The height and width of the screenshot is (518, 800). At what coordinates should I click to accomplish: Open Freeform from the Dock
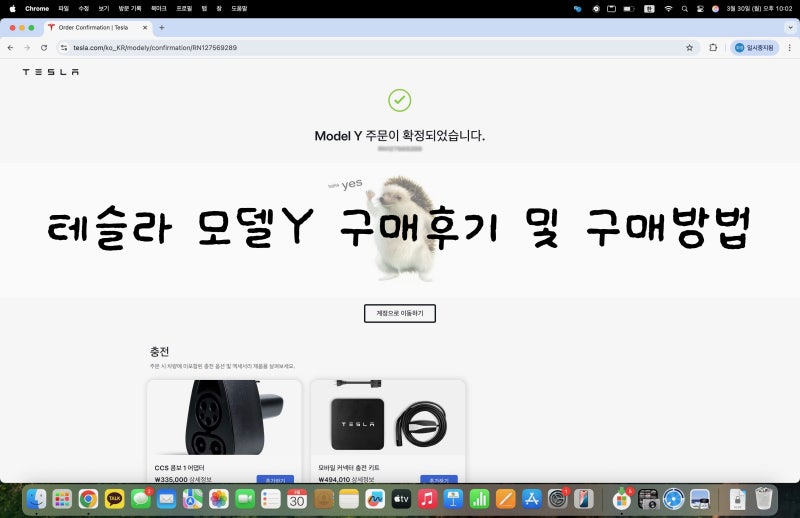pyautogui.click(x=375, y=499)
